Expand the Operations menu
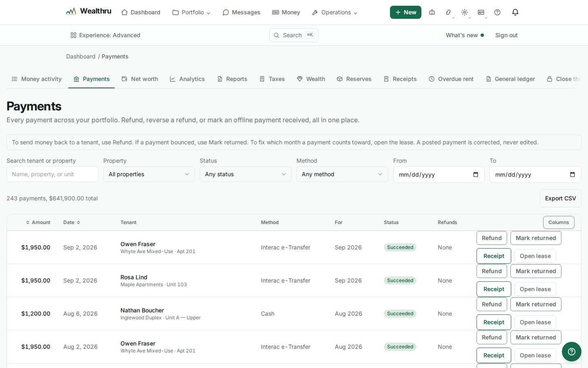This screenshot has width=588, height=368. point(334,12)
